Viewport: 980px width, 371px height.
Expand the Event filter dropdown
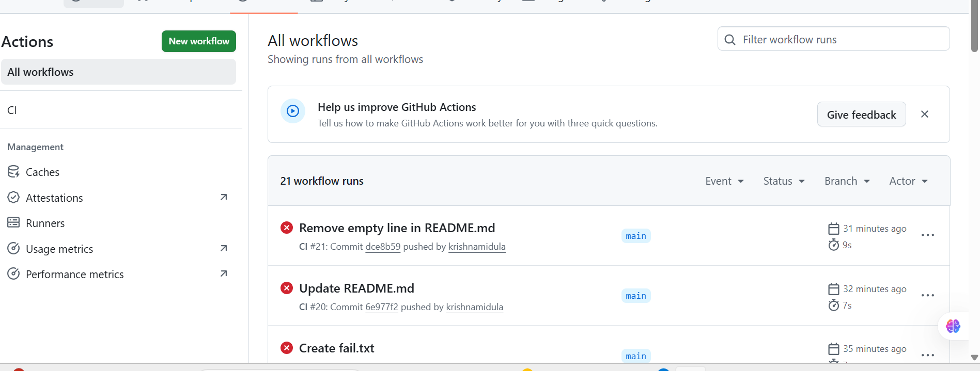click(724, 181)
